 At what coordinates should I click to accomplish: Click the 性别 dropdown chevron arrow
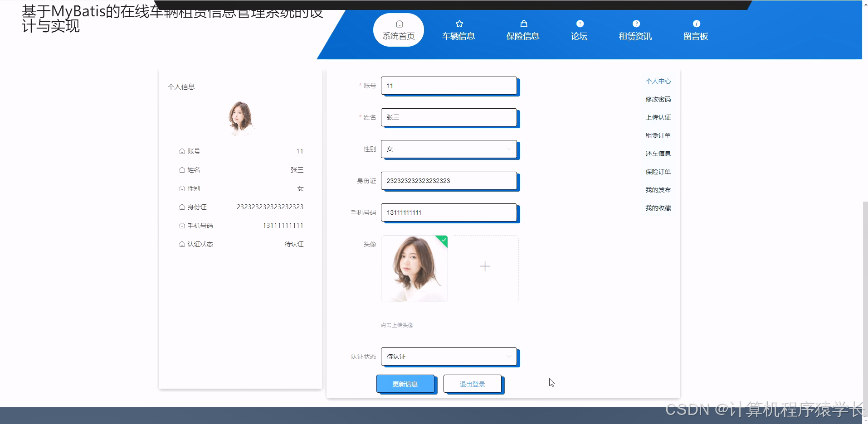[509, 149]
